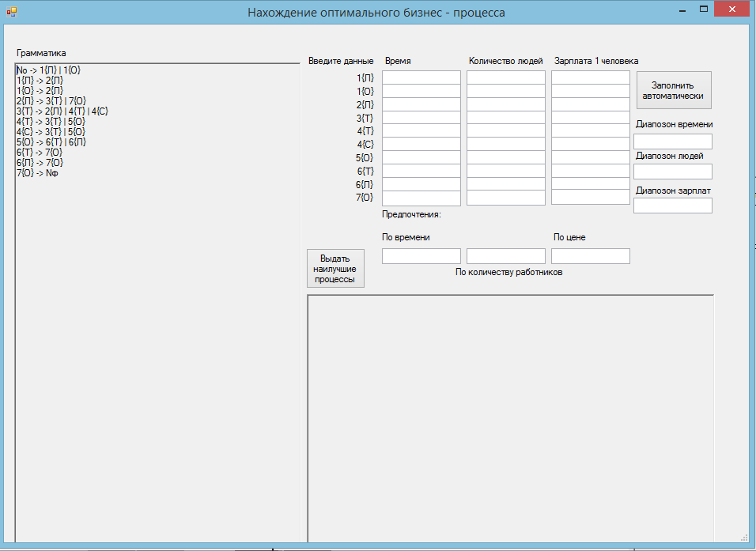Click the application icon in the title bar
756x551 pixels.
[x=11, y=12]
